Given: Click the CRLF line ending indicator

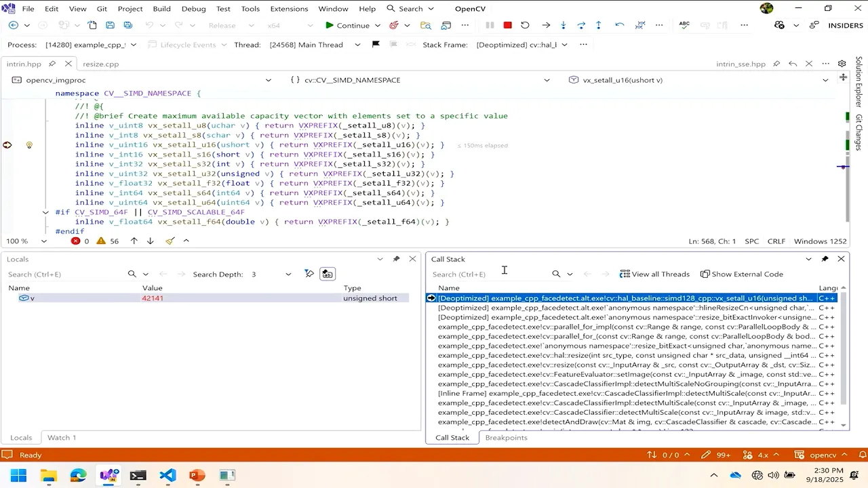Looking at the screenshot, I should pyautogui.click(x=776, y=241).
